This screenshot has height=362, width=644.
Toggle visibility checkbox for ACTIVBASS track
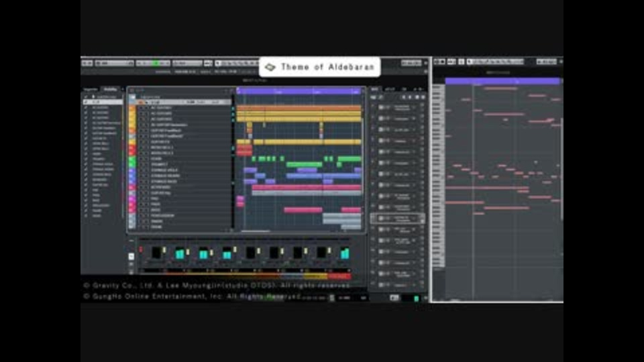(86, 180)
